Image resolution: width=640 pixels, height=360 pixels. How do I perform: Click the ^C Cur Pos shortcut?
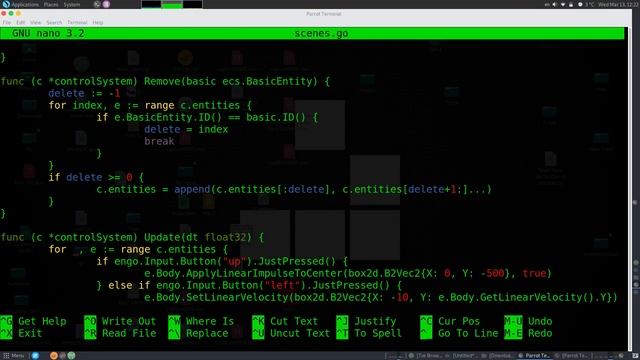coord(450,321)
